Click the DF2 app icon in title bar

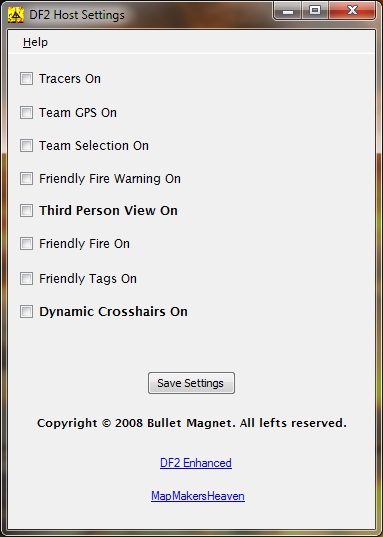coord(16,15)
